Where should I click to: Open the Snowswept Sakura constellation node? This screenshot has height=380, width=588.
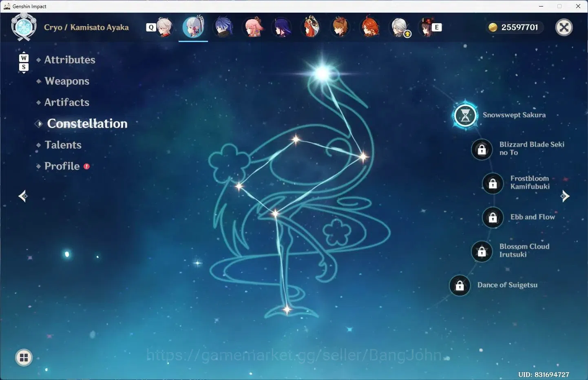click(x=465, y=116)
